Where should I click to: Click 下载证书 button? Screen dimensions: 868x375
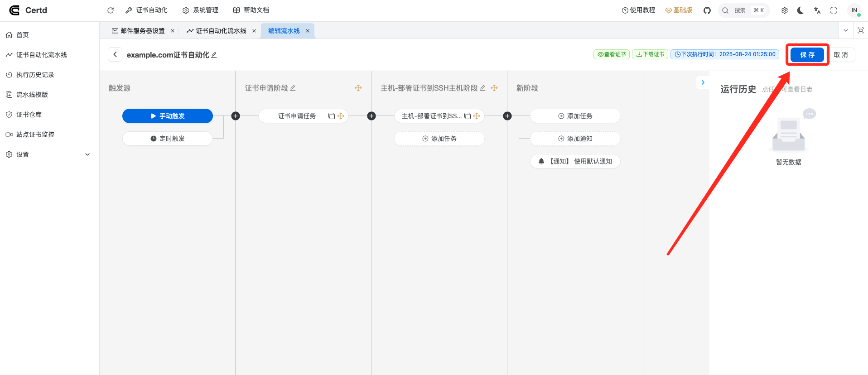(x=650, y=54)
